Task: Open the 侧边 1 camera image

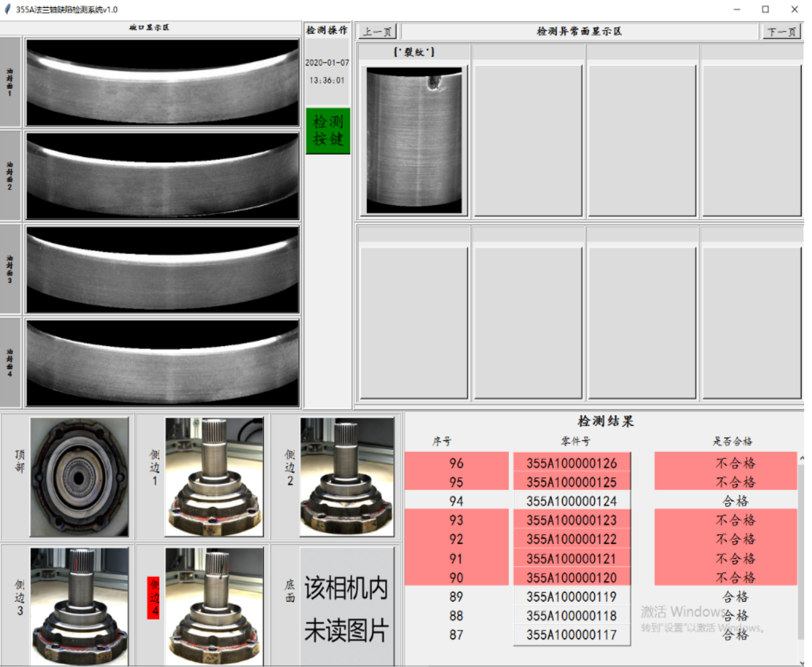Action: tap(214, 477)
